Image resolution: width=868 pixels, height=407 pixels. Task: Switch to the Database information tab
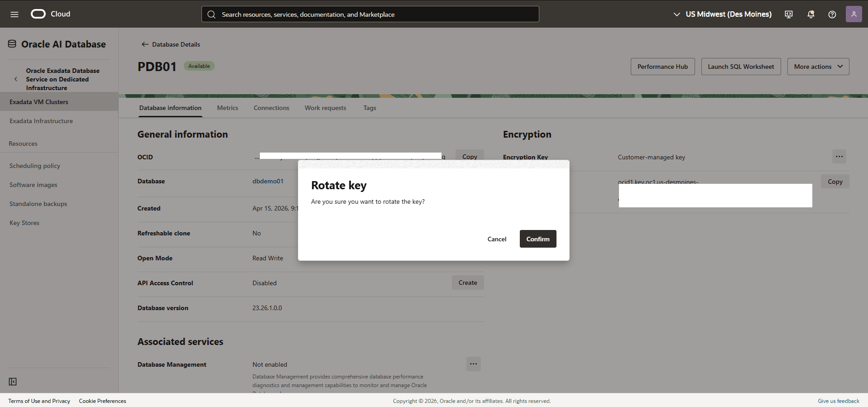(x=170, y=108)
